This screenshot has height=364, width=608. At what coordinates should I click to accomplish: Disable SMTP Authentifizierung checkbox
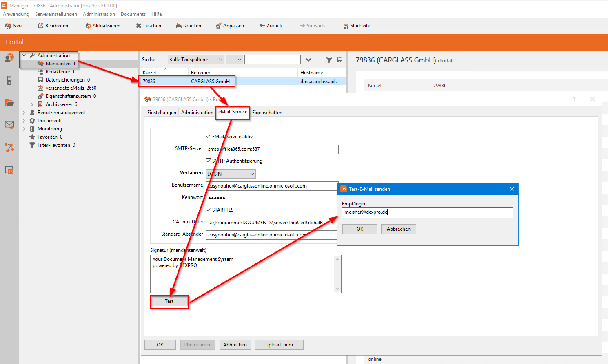pyautogui.click(x=209, y=161)
